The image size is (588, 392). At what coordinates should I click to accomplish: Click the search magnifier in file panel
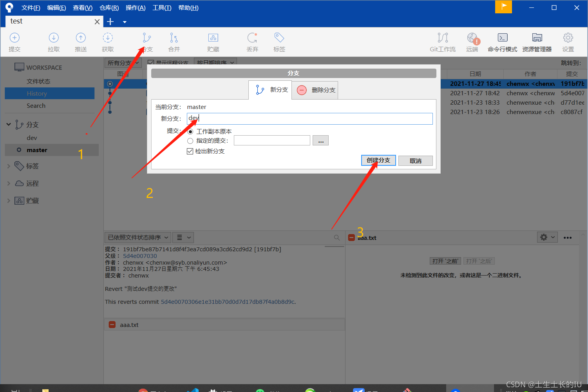[337, 238]
